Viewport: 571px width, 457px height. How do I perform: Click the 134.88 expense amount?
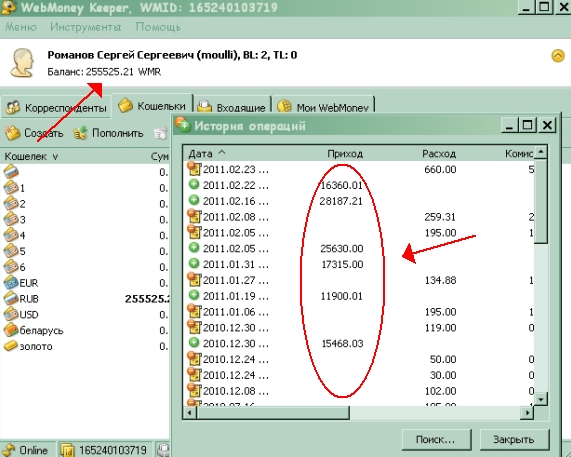(440, 280)
